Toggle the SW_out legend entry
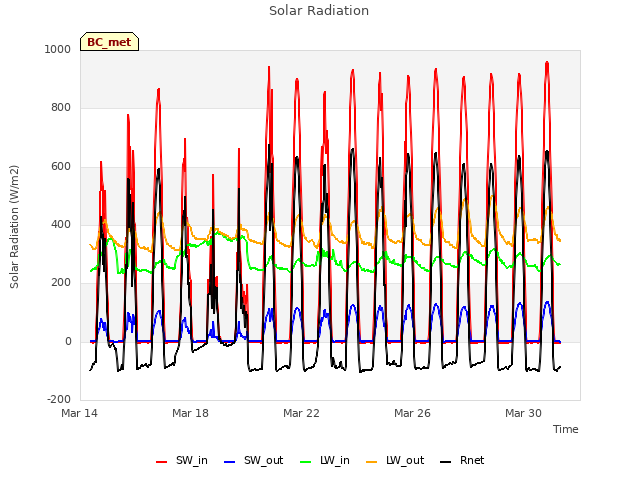The image size is (640, 480). click(253, 460)
